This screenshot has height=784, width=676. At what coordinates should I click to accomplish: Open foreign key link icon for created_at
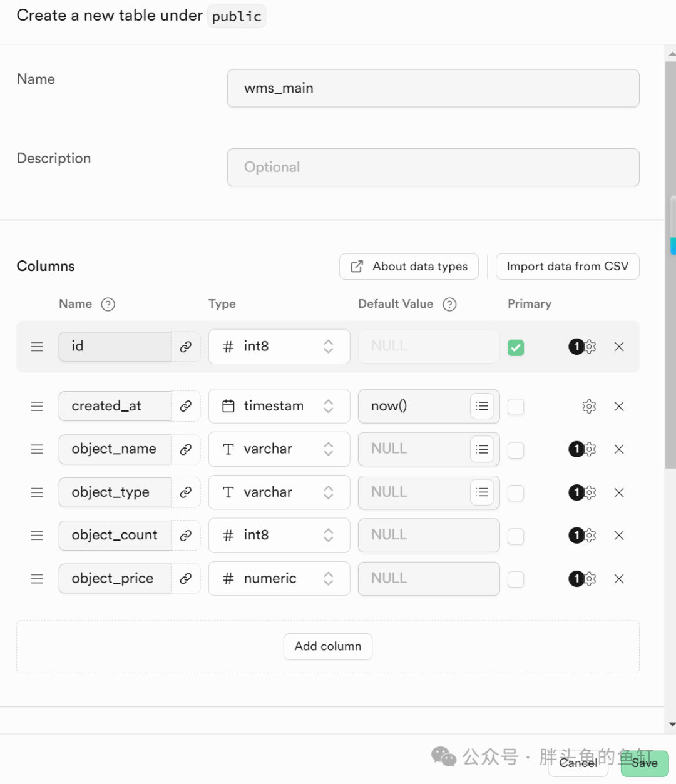pos(186,406)
